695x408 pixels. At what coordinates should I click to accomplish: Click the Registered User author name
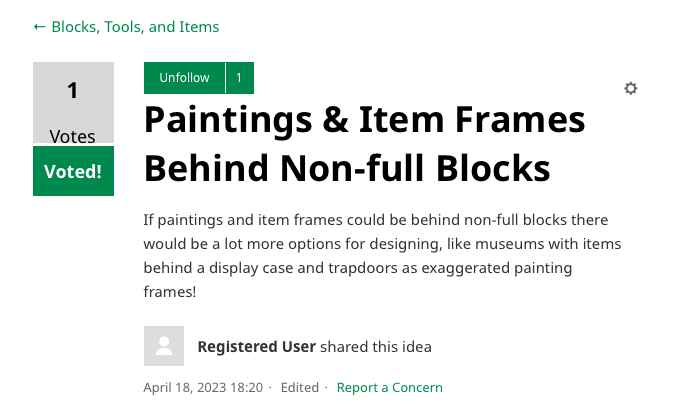[x=256, y=347]
